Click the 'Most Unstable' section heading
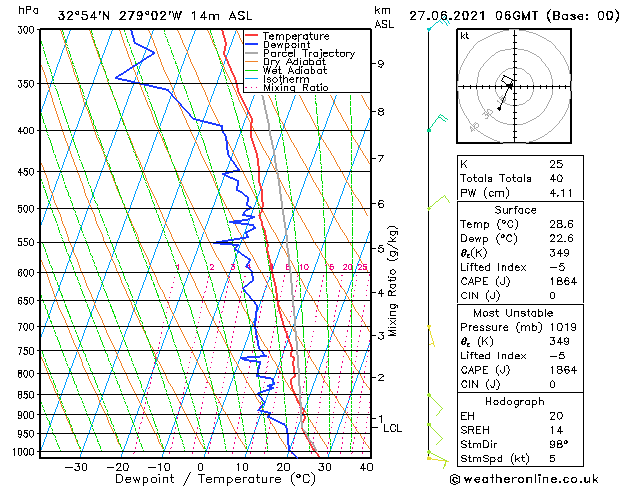 [x=513, y=313]
